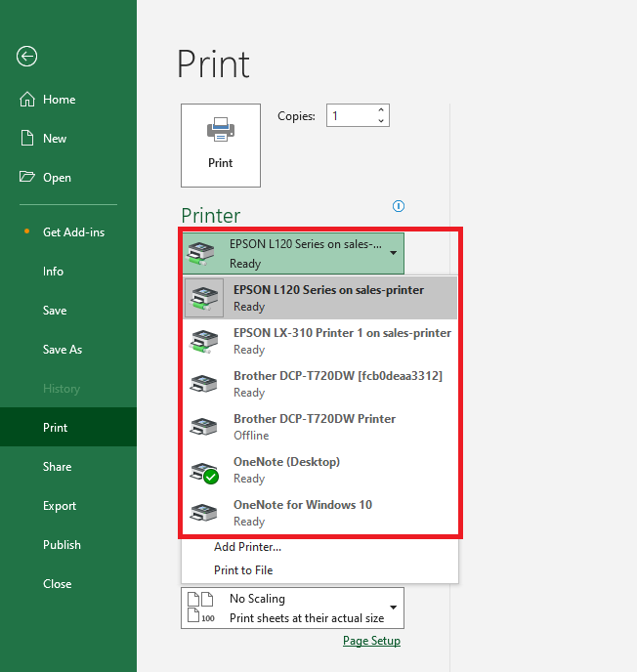Click the large Print button
637x672 pixels.
tap(221, 146)
